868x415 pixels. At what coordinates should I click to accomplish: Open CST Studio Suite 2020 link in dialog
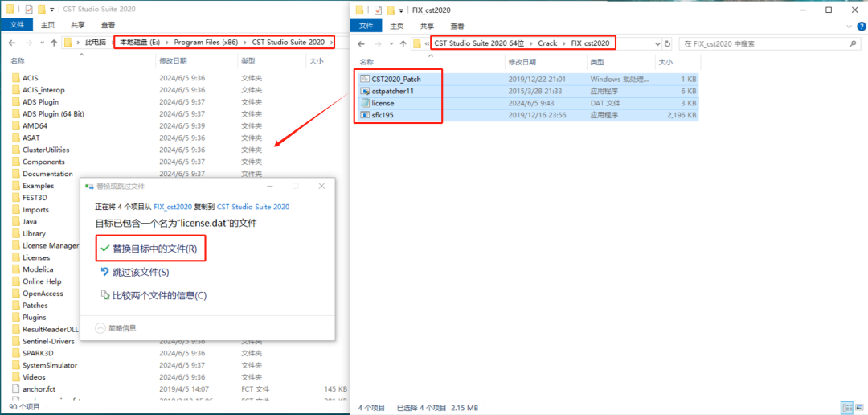coord(253,206)
